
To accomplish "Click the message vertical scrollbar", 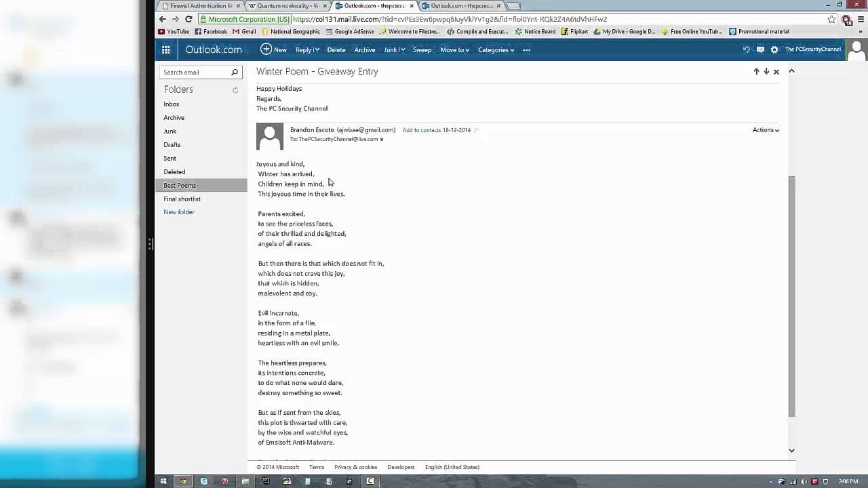I will click(791, 296).
